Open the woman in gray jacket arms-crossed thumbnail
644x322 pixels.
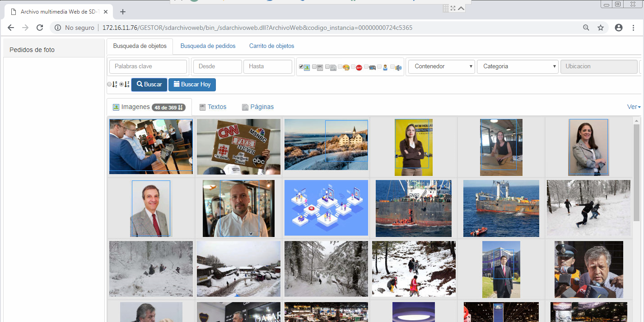[588, 147]
